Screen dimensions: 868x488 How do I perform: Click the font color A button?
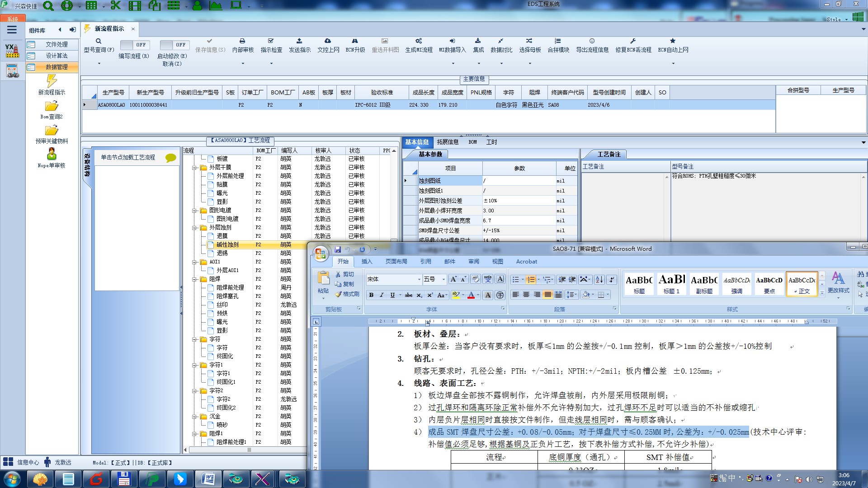tap(471, 295)
